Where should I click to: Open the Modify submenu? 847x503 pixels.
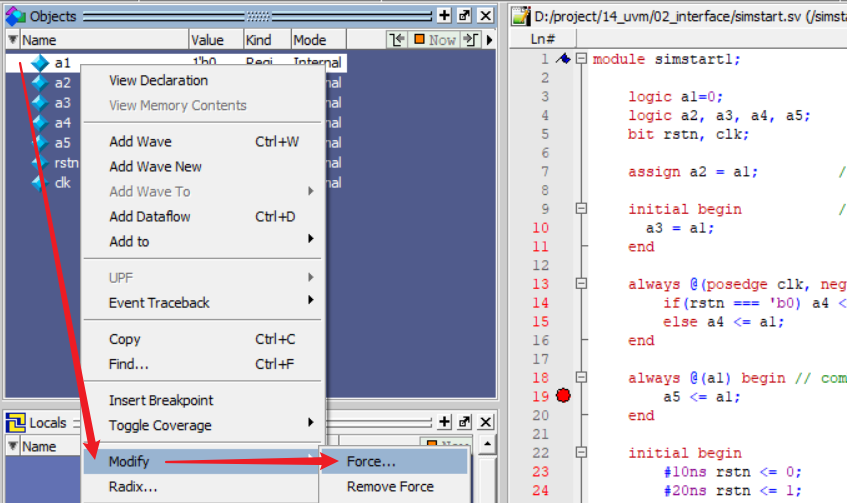(202, 461)
